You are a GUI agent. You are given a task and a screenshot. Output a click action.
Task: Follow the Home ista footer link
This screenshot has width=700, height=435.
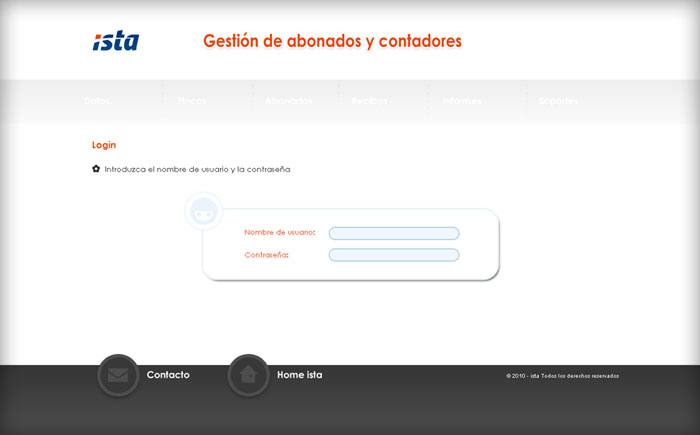click(299, 375)
